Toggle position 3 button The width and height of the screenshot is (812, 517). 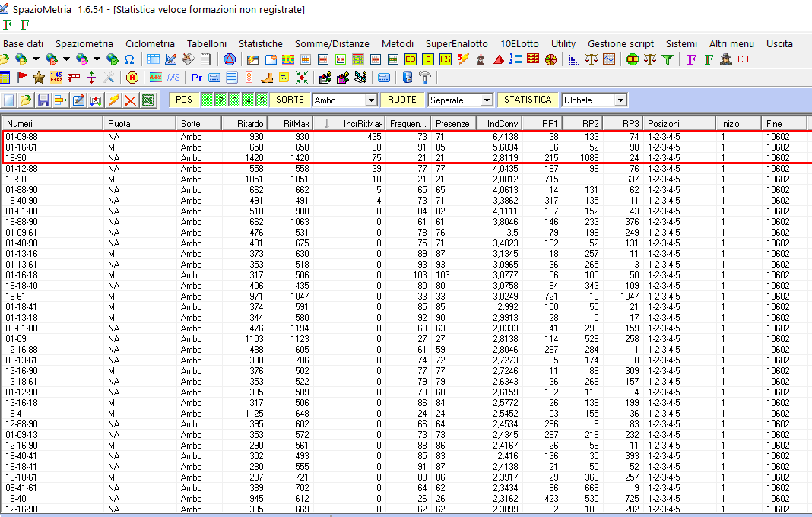(x=235, y=100)
